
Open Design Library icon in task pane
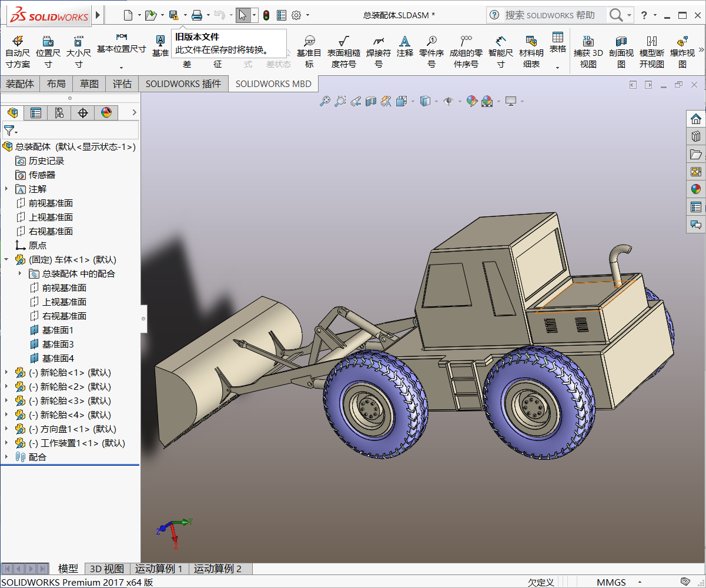(x=696, y=136)
